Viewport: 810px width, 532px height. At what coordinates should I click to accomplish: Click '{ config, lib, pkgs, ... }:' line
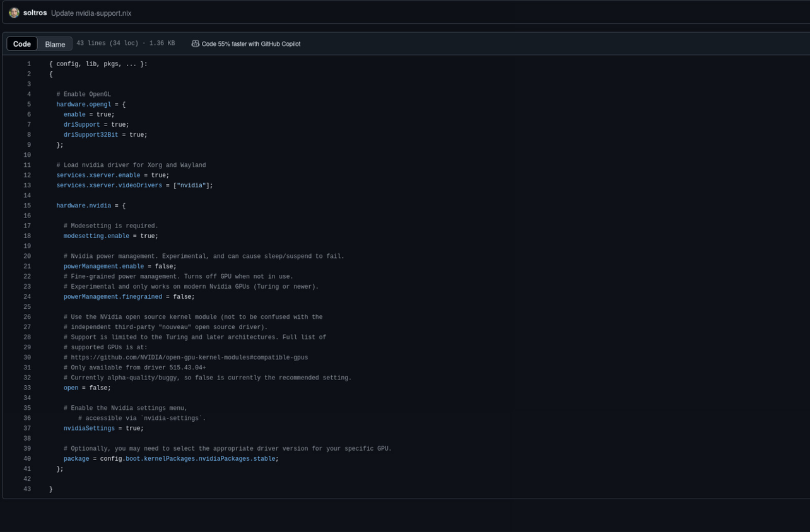click(98, 64)
